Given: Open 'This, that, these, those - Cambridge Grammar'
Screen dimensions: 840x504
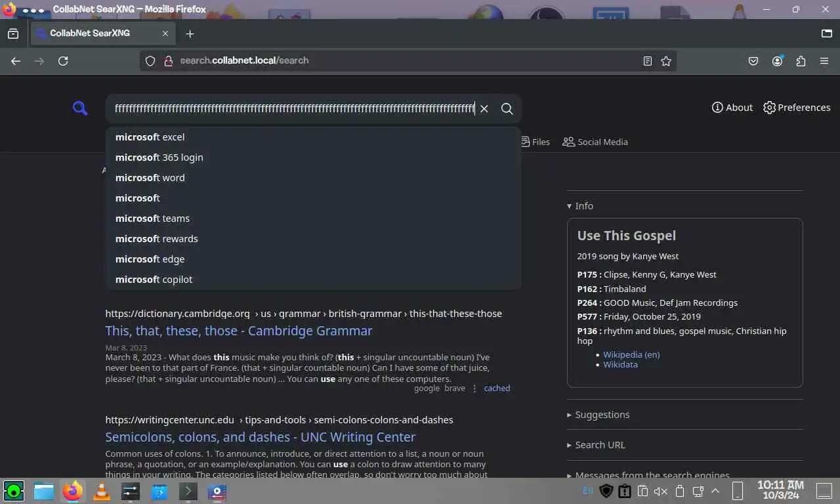Looking at the screenshot, I should point(239,331).
